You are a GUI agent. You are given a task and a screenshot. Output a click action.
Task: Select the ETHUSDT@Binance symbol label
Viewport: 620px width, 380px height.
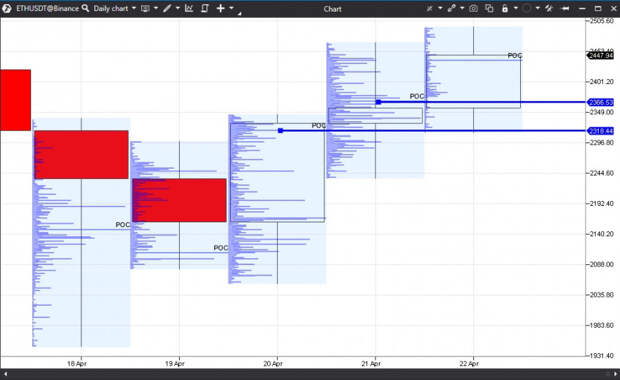click(47, 8)
